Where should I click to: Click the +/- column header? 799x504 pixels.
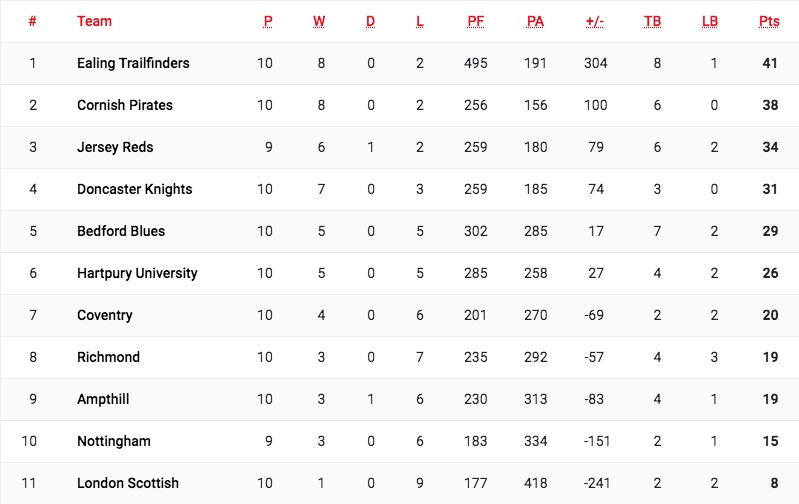coord(595,21)
